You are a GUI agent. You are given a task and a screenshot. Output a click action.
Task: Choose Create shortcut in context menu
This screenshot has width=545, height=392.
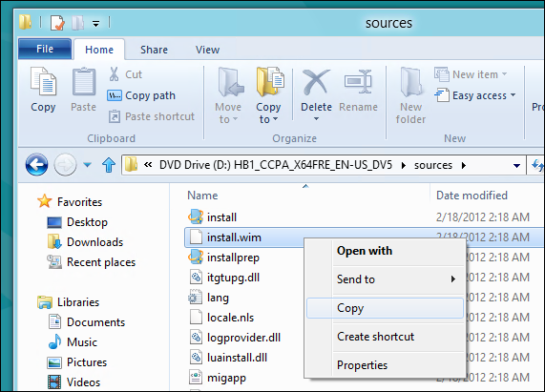[x=385, y=337]
